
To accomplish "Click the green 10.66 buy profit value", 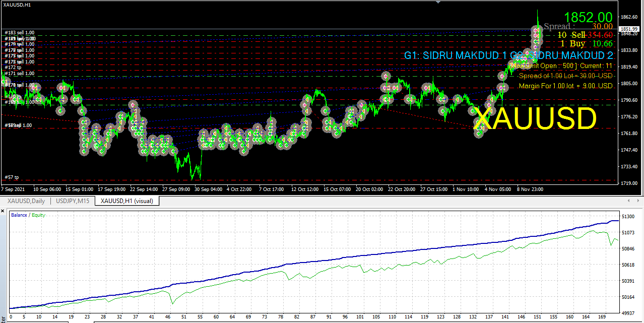I will click(603, 44).
